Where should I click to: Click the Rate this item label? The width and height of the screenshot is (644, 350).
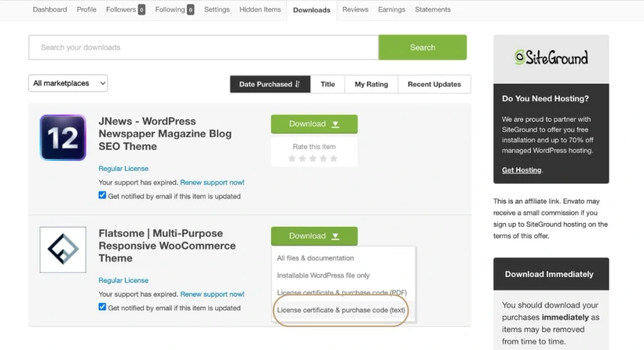[x=314, y=146]
